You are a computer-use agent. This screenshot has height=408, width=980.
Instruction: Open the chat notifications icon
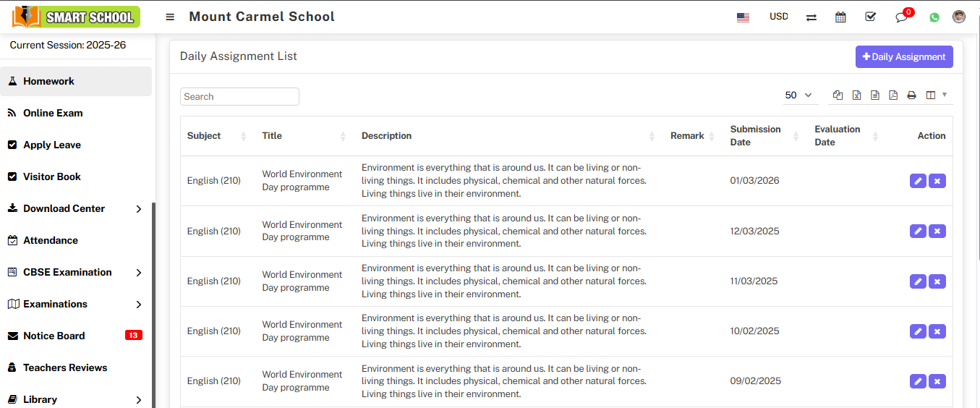point(901,17)
